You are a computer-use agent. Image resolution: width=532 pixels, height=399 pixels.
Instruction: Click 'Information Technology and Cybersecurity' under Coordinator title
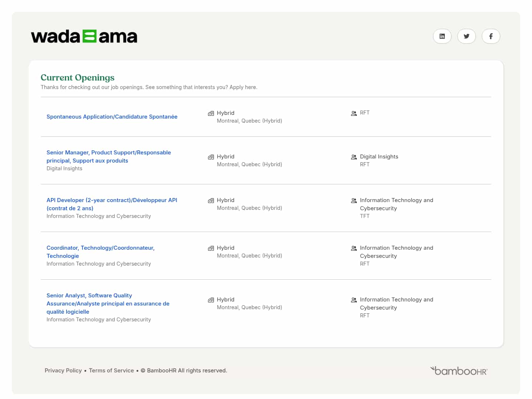coord(99,264)
